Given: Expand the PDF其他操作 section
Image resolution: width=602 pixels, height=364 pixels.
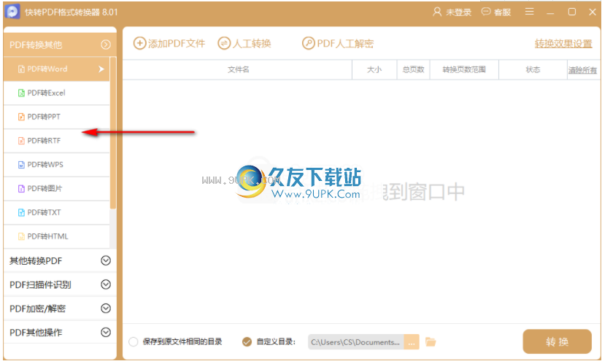Looking at the screenshot, I should (60, 332).
